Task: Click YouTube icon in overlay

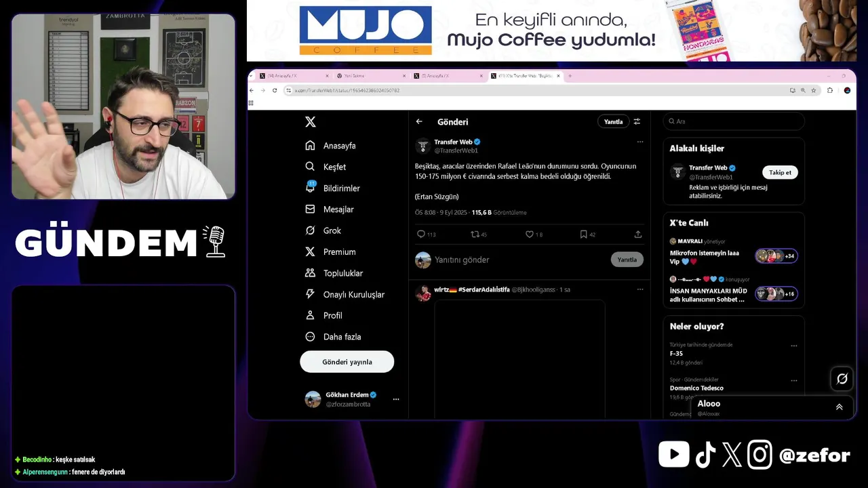Action: click(x=673, y=455)
